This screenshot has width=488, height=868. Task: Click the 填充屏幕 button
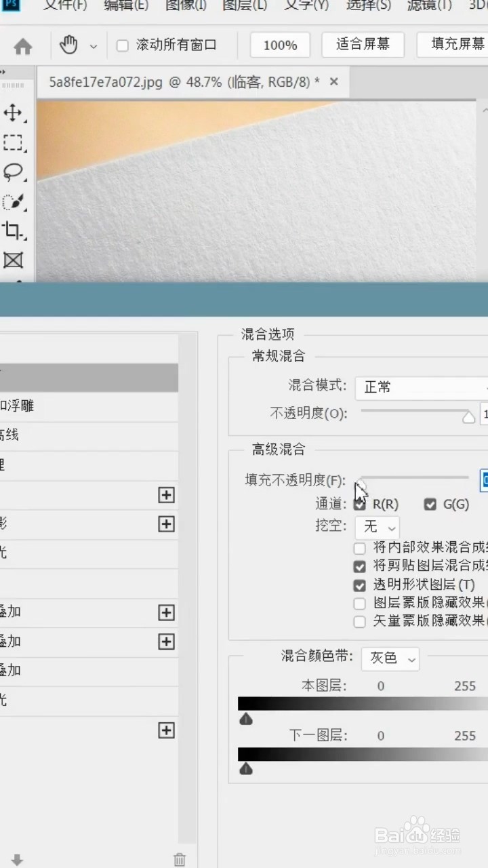pyautogui.click(x=453, y=45)
